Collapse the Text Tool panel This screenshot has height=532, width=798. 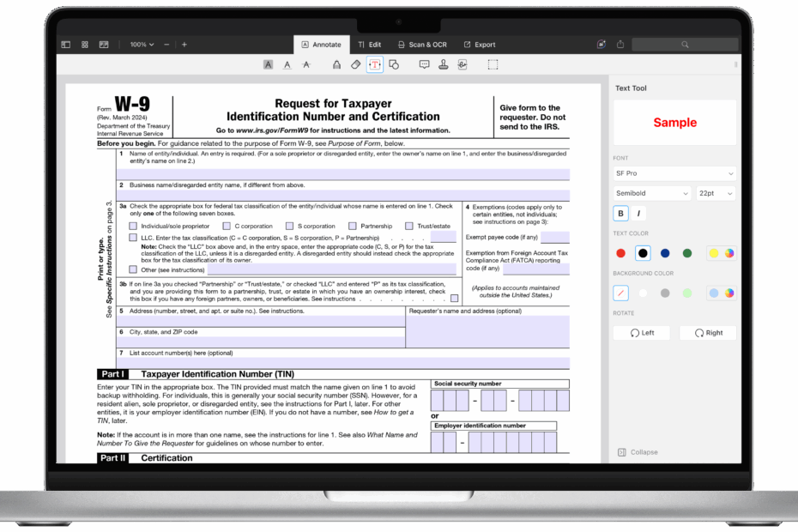pos(637,451)
